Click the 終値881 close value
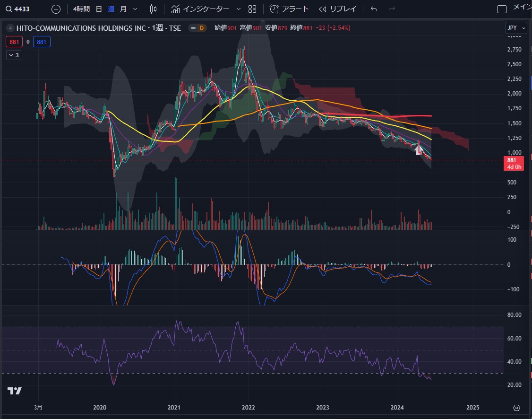Viewport: 532px width, 419px height. 301,28
